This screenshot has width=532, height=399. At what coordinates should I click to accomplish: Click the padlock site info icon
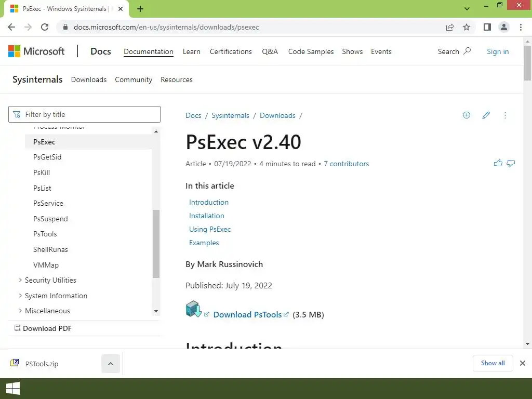[65, 27]
